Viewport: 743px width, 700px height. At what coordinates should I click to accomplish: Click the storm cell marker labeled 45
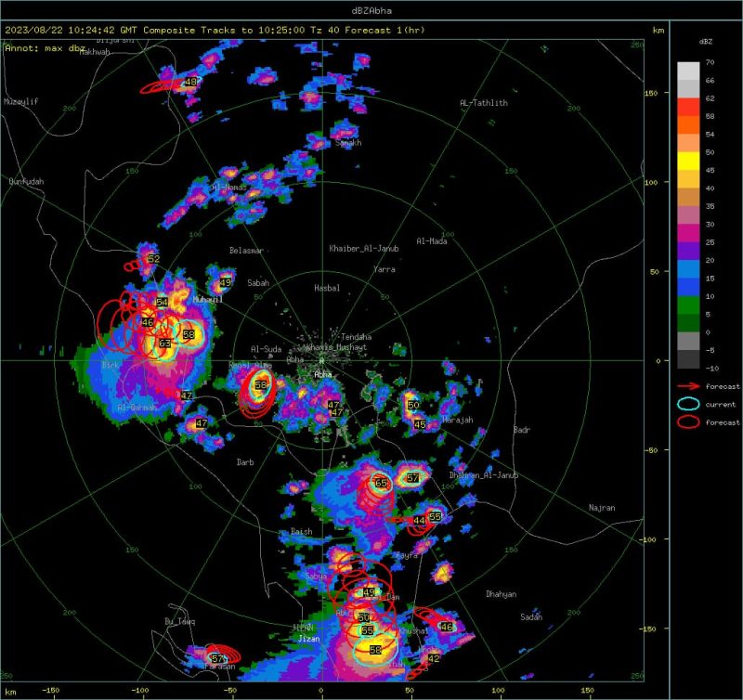[x=420, y=424]
